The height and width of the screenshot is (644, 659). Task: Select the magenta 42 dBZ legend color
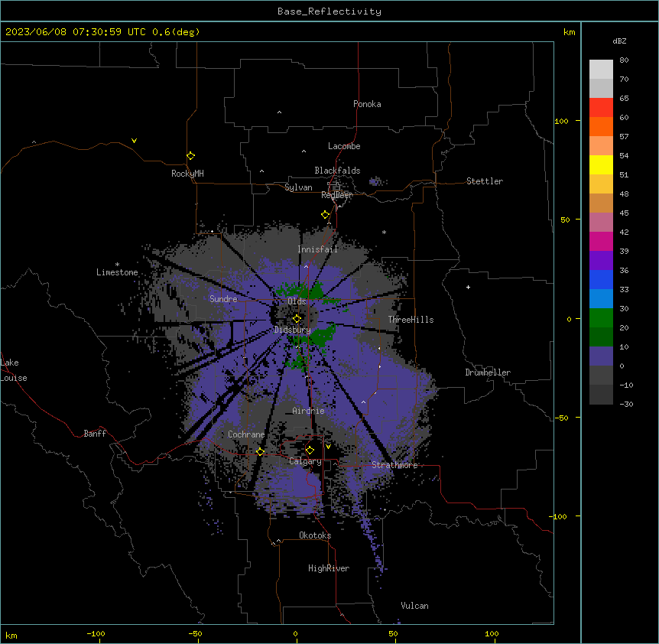601,241
